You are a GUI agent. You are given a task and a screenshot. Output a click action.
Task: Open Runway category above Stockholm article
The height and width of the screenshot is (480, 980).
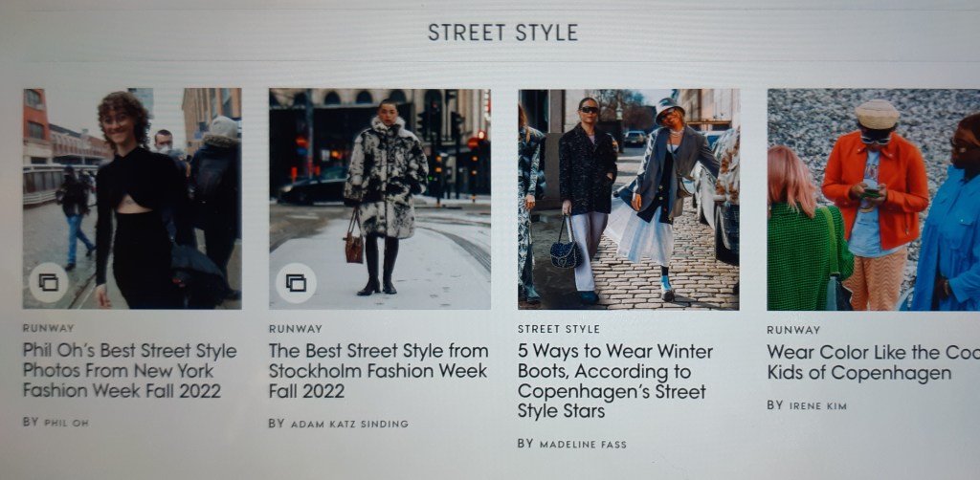[x=296, y=328]
